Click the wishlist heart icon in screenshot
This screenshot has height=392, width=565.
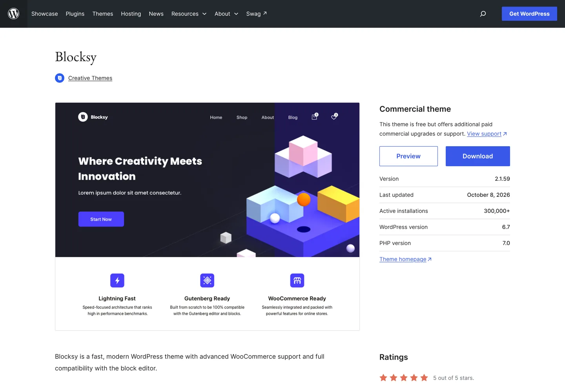click(x=334, y=116)
